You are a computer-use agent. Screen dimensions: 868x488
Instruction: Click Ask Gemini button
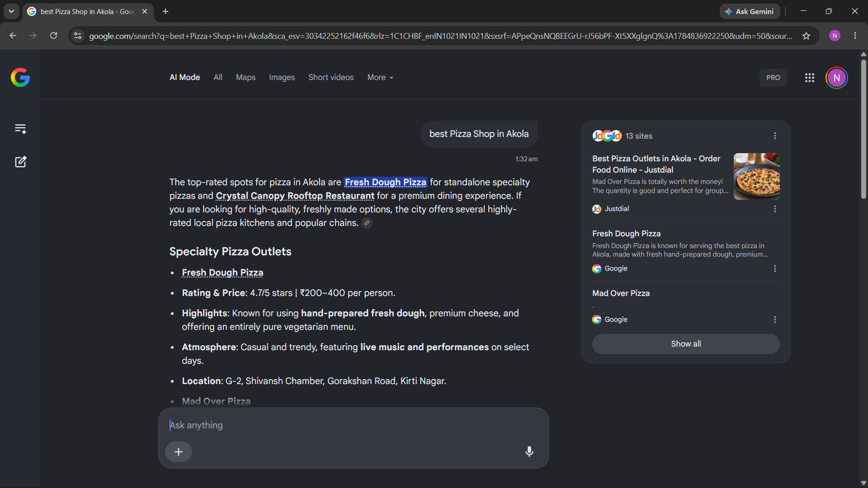(x=750, y=11)
